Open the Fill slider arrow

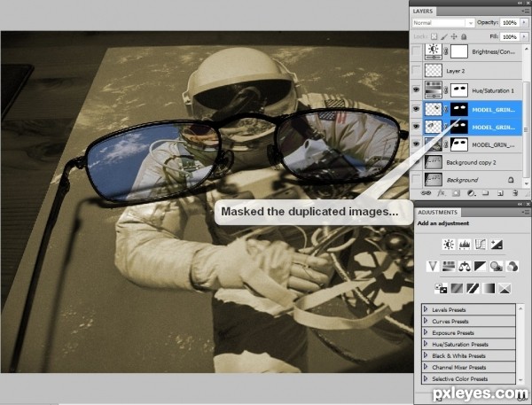coord(525,36)
